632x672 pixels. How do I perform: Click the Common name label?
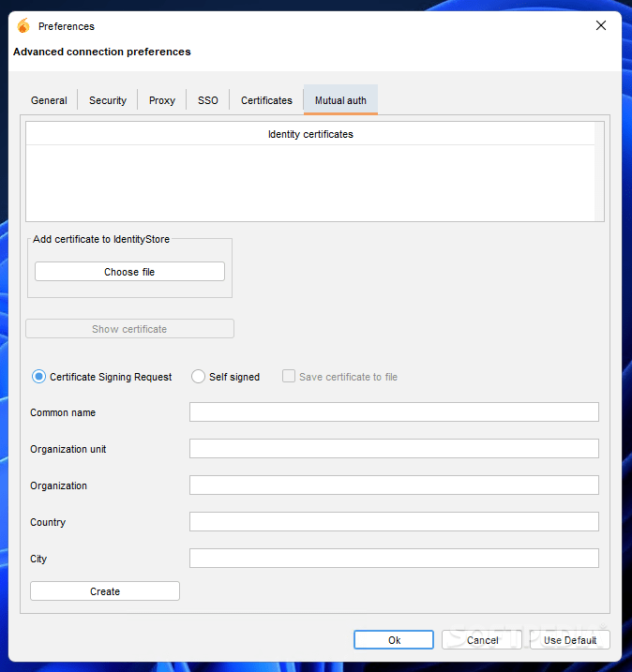63,412
